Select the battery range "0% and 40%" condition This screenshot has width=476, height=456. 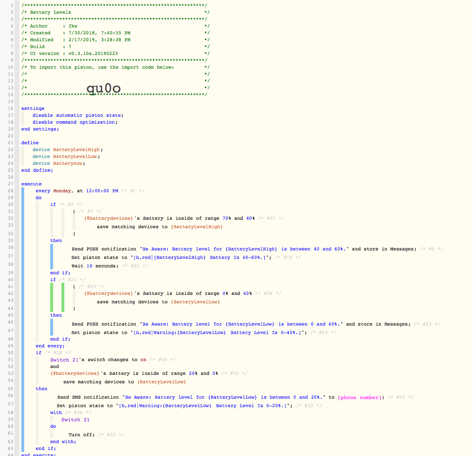coord(168,294)
